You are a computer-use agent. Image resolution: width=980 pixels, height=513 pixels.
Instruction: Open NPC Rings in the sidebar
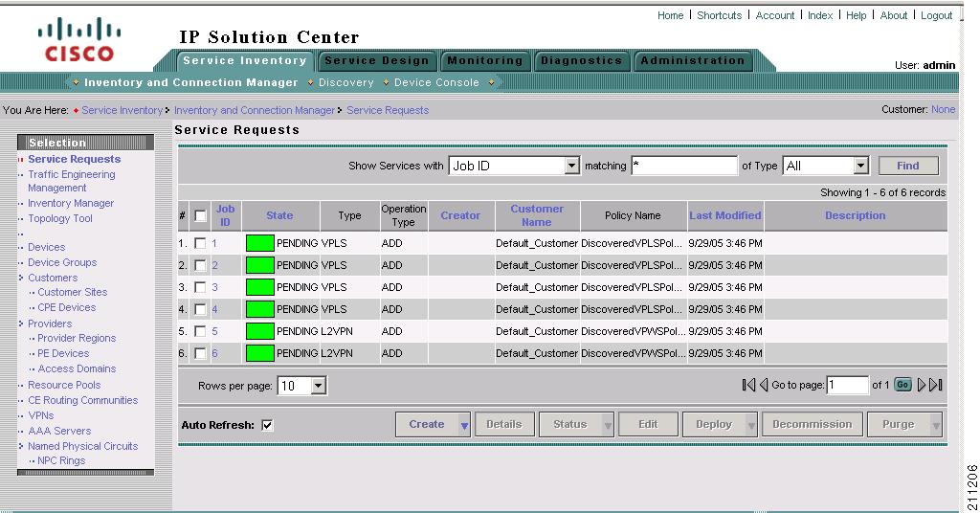tap(61, 460)
